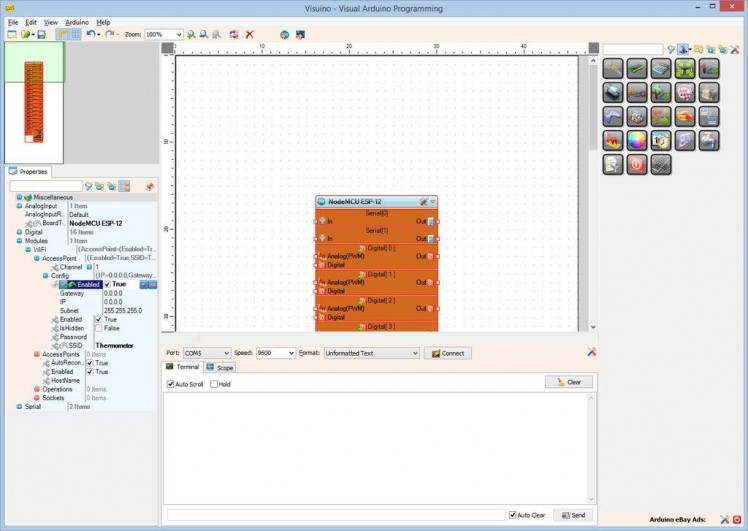Collapse the Modules tree node
The height and width of the screenshot is (531, 748).
click(18, 241)
